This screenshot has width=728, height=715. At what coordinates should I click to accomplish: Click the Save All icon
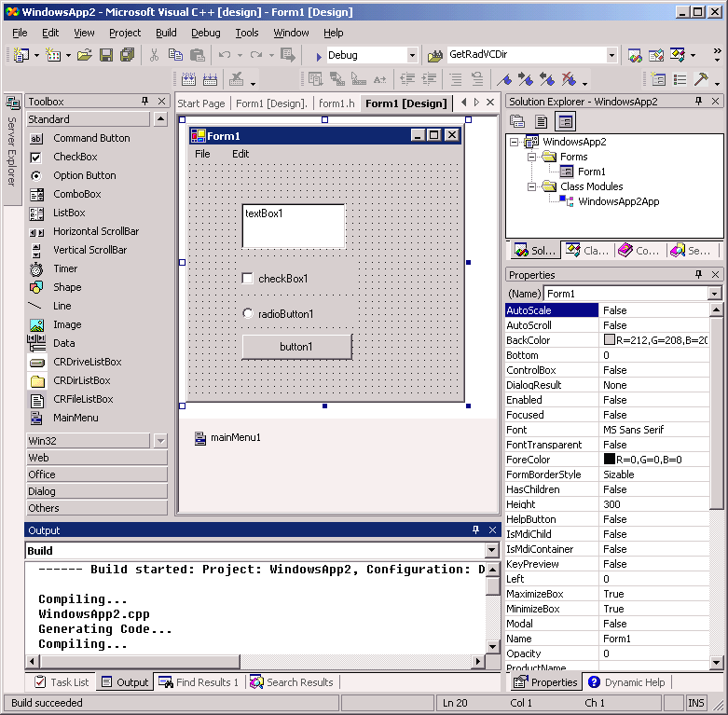coord(127,55)
